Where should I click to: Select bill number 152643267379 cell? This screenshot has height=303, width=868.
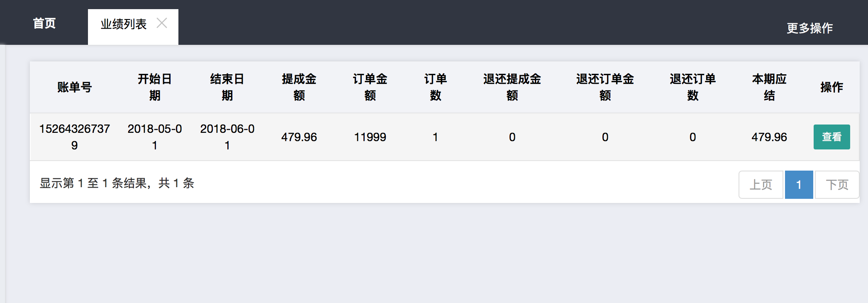click(x=74, y=137)
